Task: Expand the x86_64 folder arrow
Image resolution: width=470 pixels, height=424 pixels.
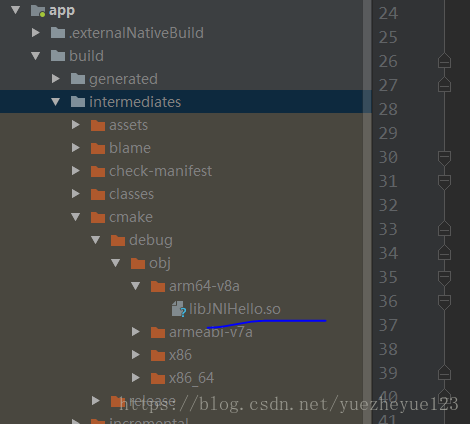Action: tap(136, 378)
